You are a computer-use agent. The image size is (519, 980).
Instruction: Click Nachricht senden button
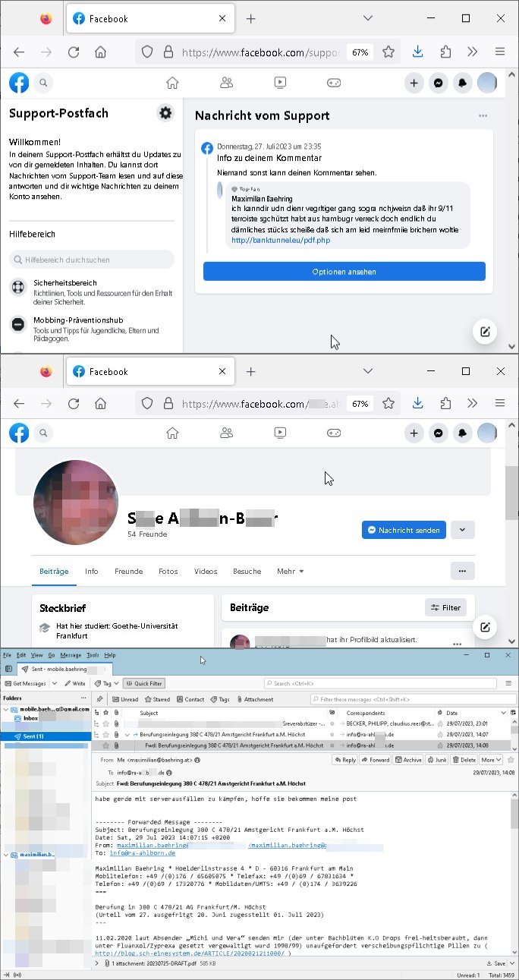point(404,530)
